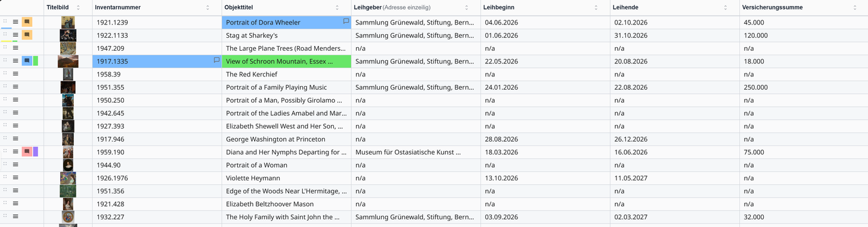Open orange comment icon in row 1922.1133
Image resolution: width=868 pixels, height=227 pixels.
(x=27, y=35)
